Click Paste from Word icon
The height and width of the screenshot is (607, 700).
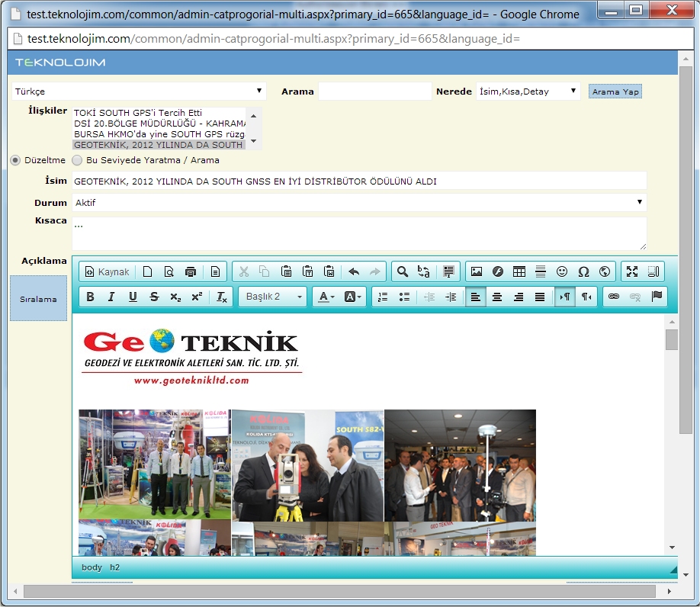329,271
